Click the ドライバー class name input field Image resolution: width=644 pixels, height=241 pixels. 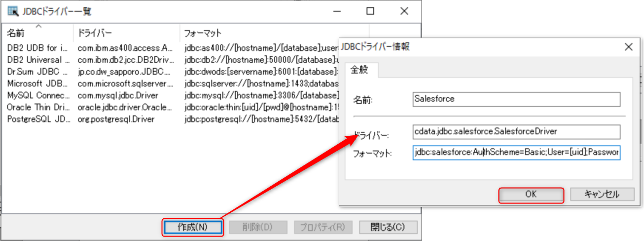(x=516, y=132)
